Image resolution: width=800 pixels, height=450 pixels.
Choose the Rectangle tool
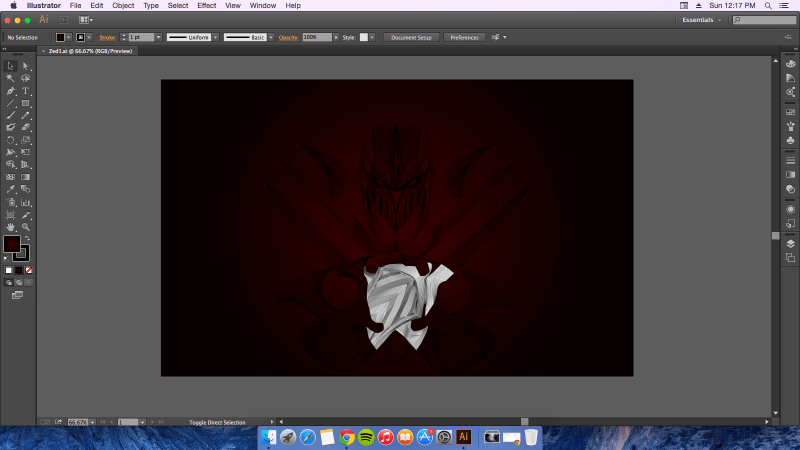26,103
